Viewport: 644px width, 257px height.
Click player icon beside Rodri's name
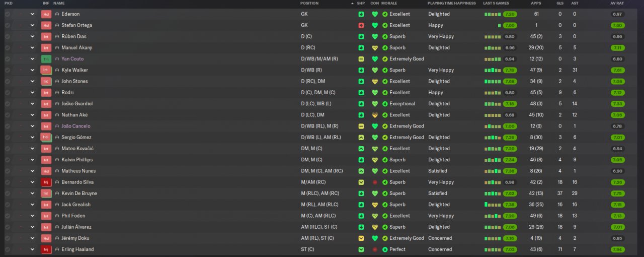(x=57, y=93)
